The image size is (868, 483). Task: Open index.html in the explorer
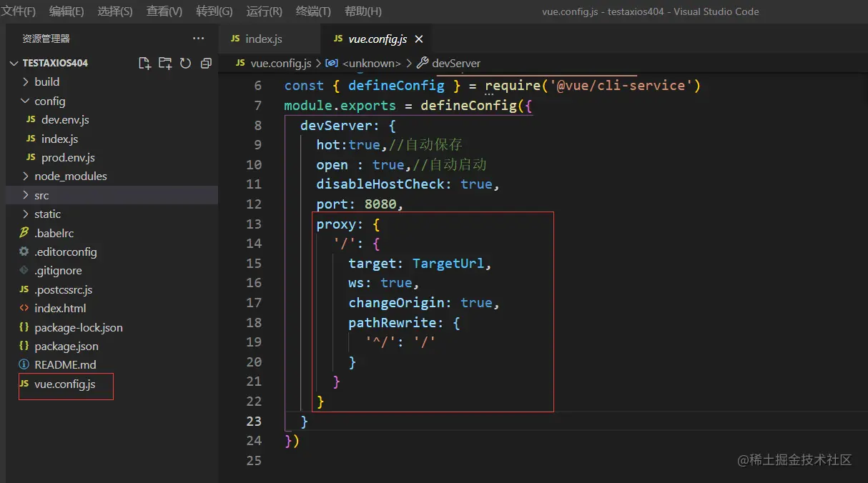[x=60, y=309]
